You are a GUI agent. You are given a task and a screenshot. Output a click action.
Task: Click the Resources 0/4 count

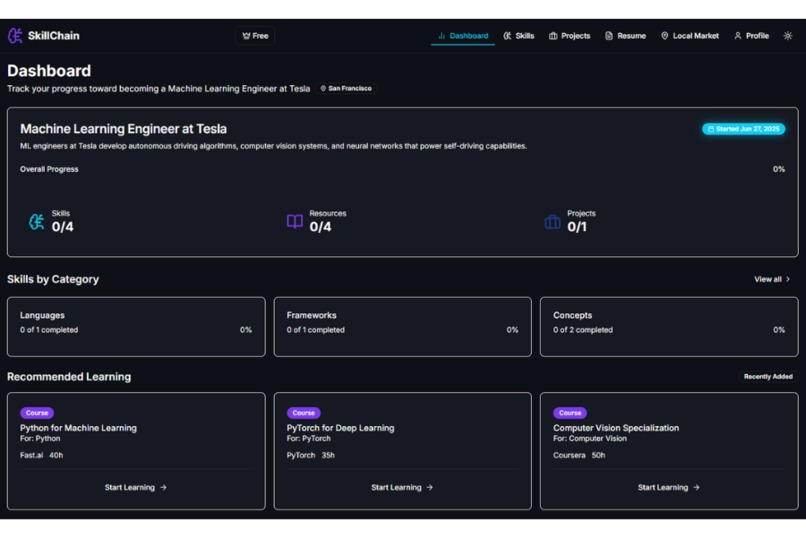[x=320, y=227]
